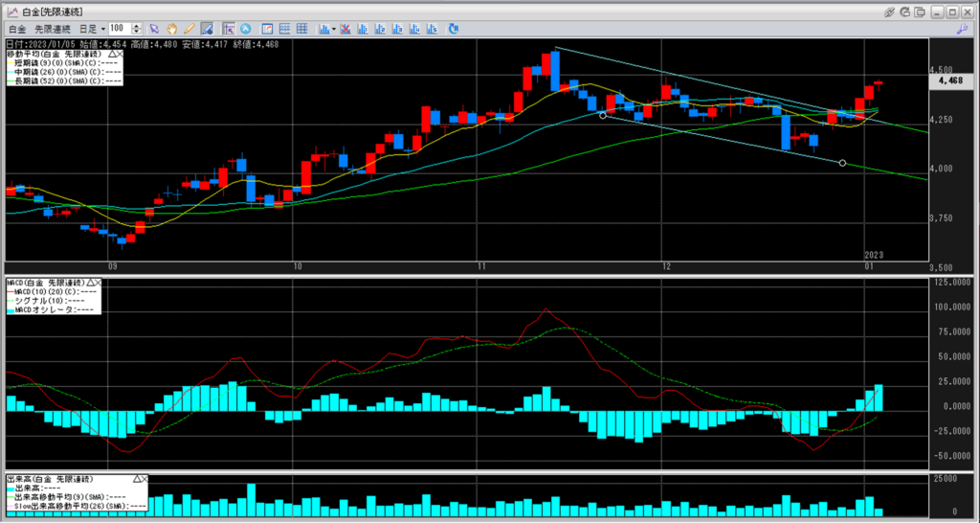The height and width of the screenshot is (523, 980).
Task: Close the 移動平均 legend box
Action: pyautogui.click(x=122, y=55)
